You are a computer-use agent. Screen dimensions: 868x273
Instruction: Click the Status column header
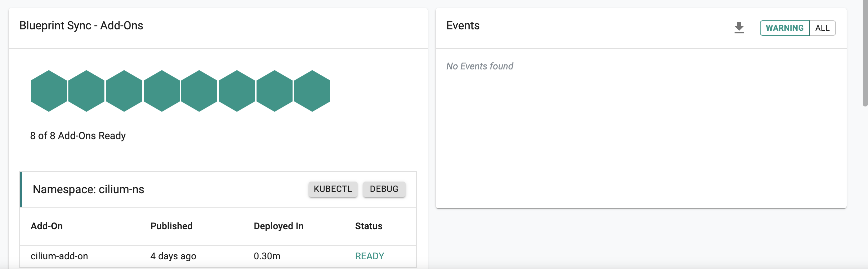click(x=368, y=226)
